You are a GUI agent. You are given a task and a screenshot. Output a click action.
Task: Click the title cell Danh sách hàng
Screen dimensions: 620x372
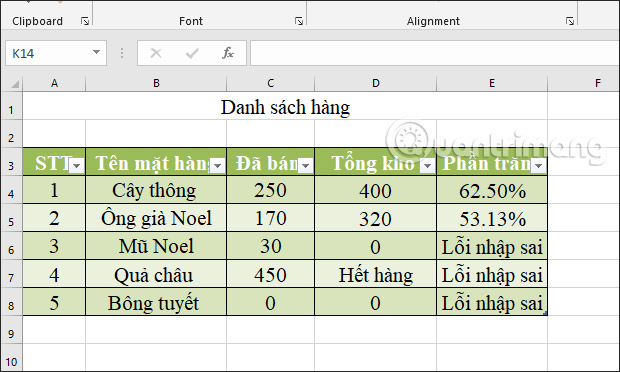point(285,107)
